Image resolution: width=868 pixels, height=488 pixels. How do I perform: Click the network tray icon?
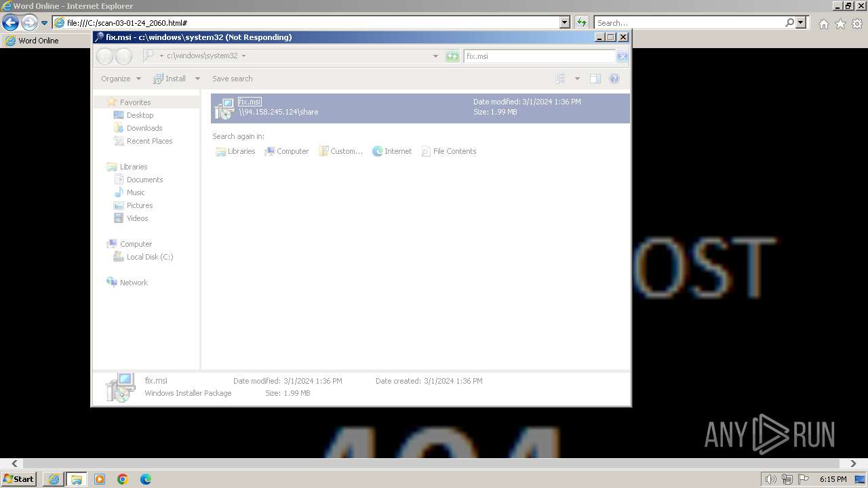tap(787, 479)
